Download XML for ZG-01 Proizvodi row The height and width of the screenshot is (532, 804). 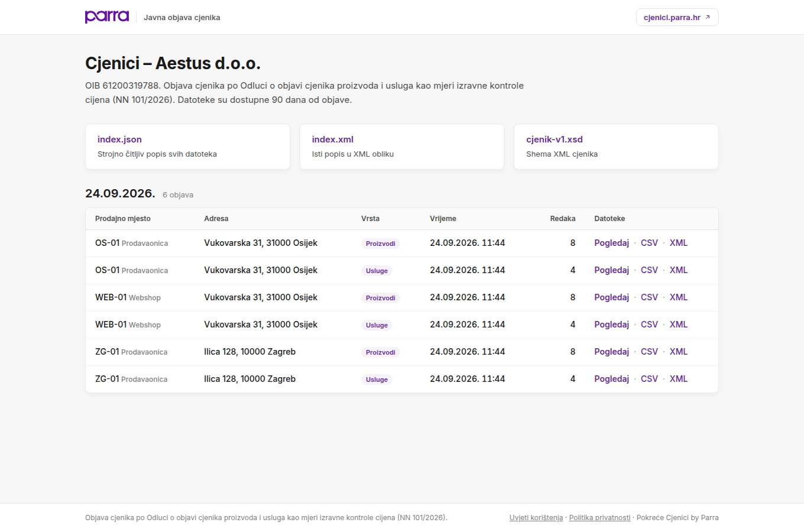click(679, 352)
